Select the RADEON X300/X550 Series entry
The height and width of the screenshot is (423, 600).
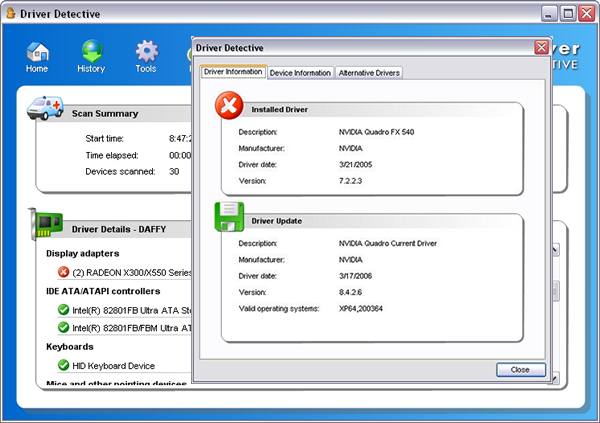click(x=132, y=273)
